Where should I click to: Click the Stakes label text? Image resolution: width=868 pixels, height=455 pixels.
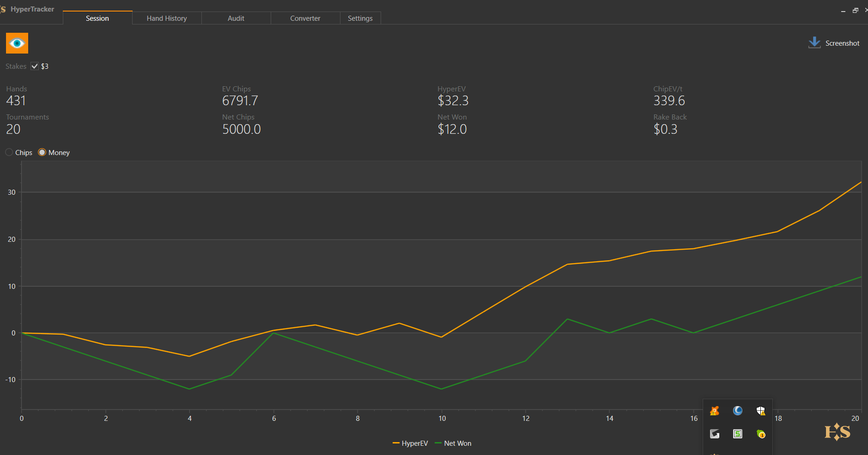[16, 66]
